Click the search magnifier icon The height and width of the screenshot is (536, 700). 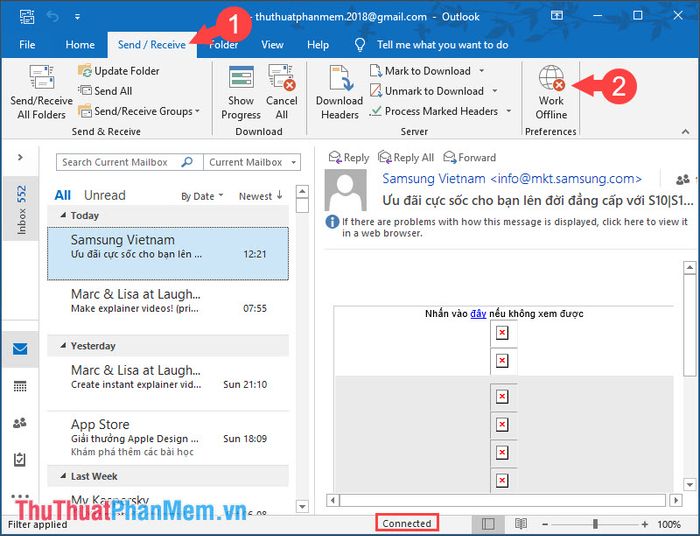coord(187,162)
